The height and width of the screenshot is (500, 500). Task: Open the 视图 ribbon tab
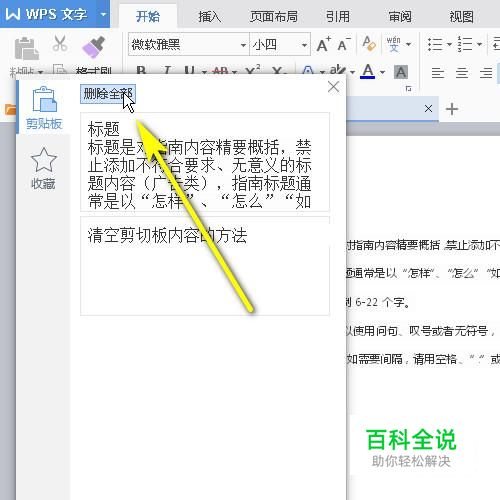tap(461, 16)
